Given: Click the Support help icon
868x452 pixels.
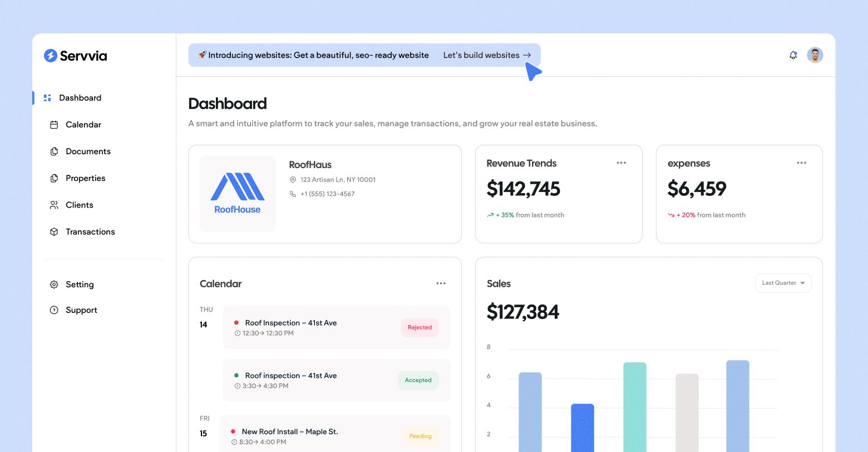Looking at the screenshot, I should click(x=54, y=310).
